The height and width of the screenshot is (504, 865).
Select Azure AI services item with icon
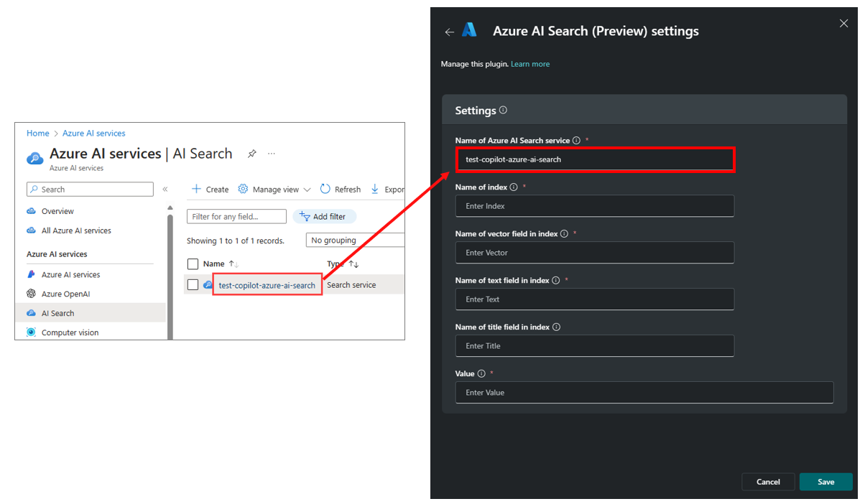click(x=70, y=274)
